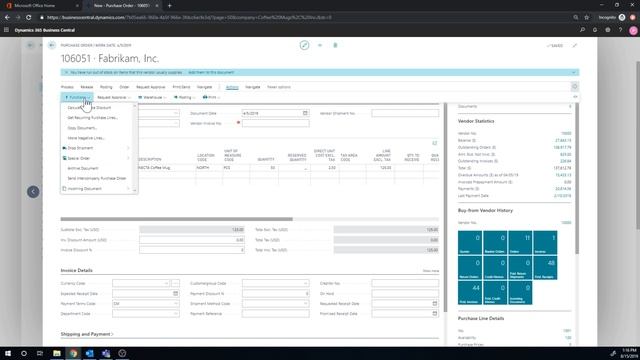Screen dimensions: 640x360
Task: Click the Invoice Discount % input field
Action: click(192, 250)
